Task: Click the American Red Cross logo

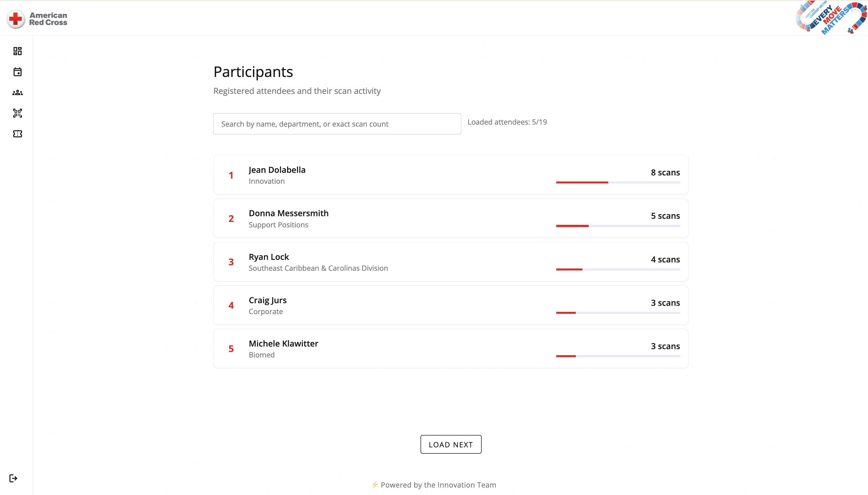Action: tap(37, 19)
